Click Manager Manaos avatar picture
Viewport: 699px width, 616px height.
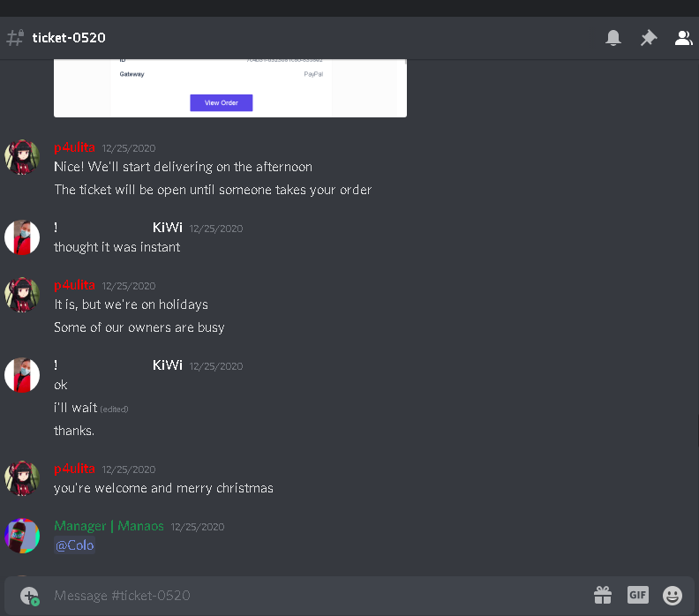tap(22, 536)
